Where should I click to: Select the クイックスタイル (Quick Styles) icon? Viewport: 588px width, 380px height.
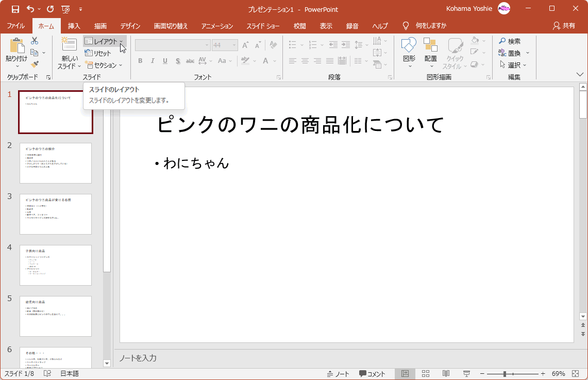tap(456, 53)
